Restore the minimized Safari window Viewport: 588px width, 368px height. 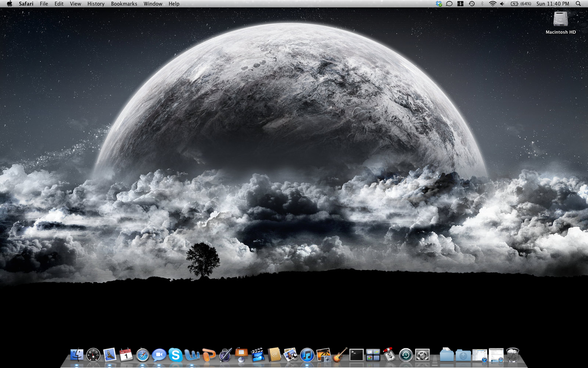click(x=496, y=355)
